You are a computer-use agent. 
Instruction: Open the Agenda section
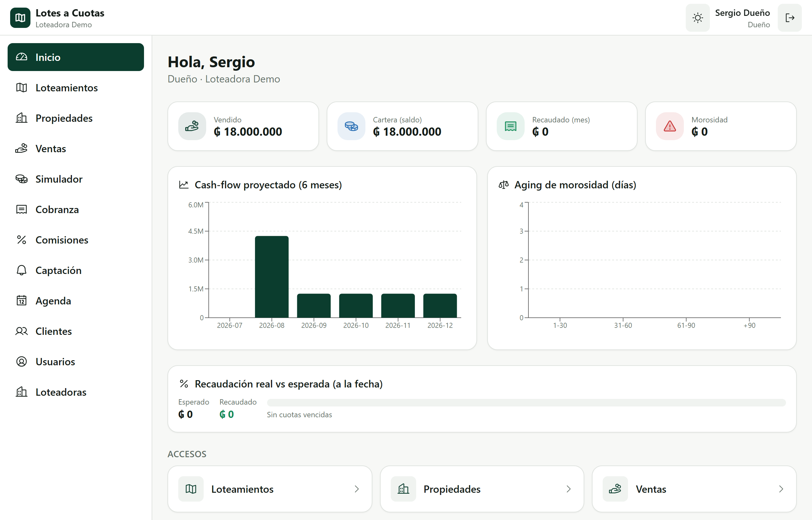(x=76, y=301)
